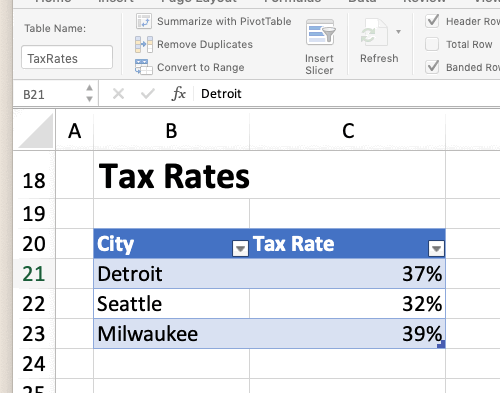This screenshot has height=393, width=500.
Task: Open the Insert Slicer tool
Action: coord(320,47)
